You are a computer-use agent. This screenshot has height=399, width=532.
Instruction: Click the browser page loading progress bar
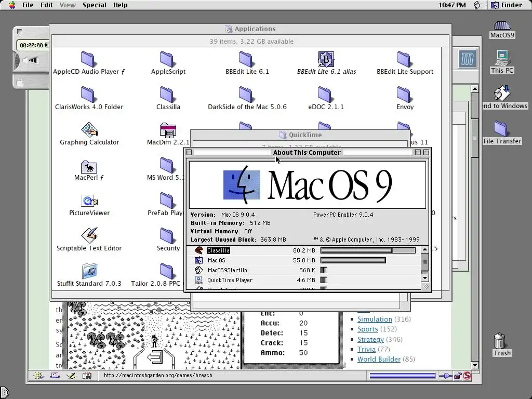[403, 376]
